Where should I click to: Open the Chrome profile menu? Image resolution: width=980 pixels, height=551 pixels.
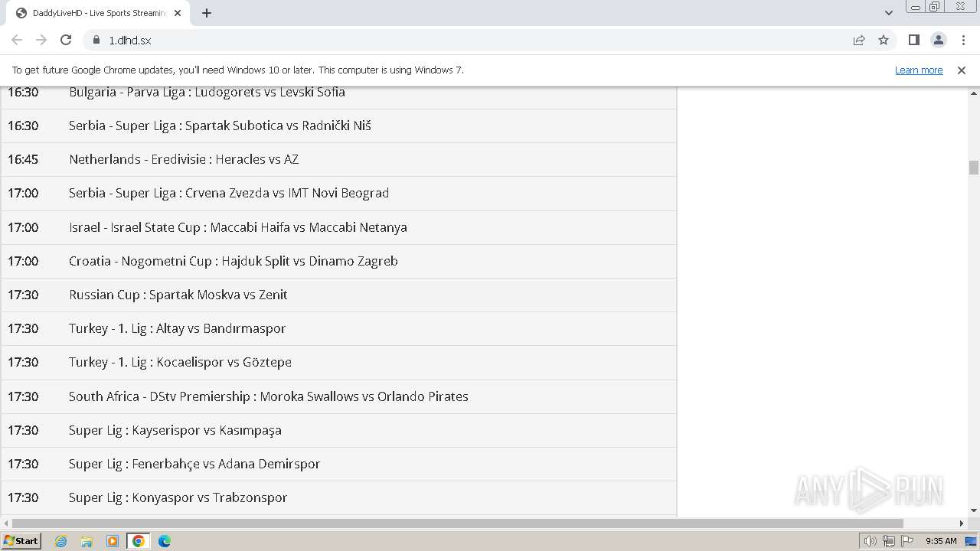pyautogui.click(x=938, y=40)
